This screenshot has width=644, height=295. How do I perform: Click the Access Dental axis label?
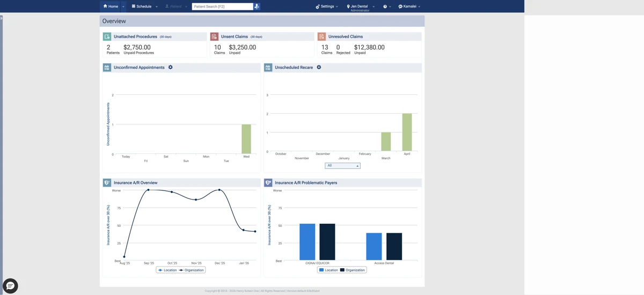coord(384,263)
